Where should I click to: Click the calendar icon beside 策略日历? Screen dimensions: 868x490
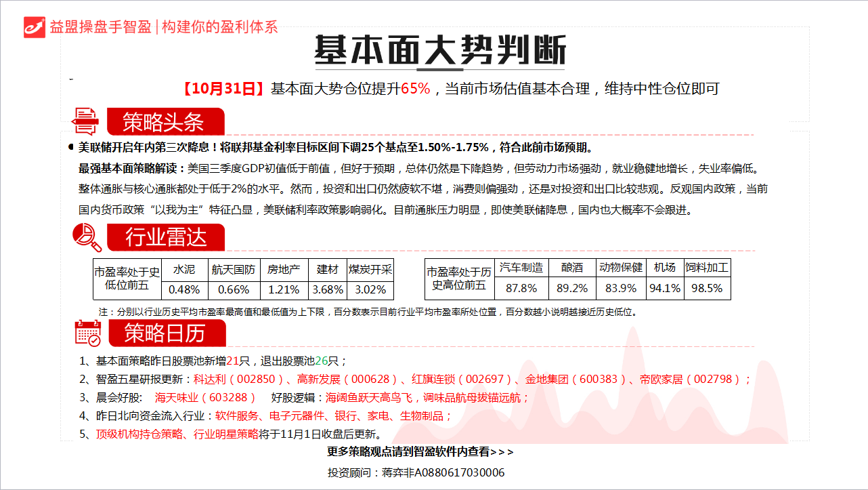pyautogui.click(x=87, y=333)
